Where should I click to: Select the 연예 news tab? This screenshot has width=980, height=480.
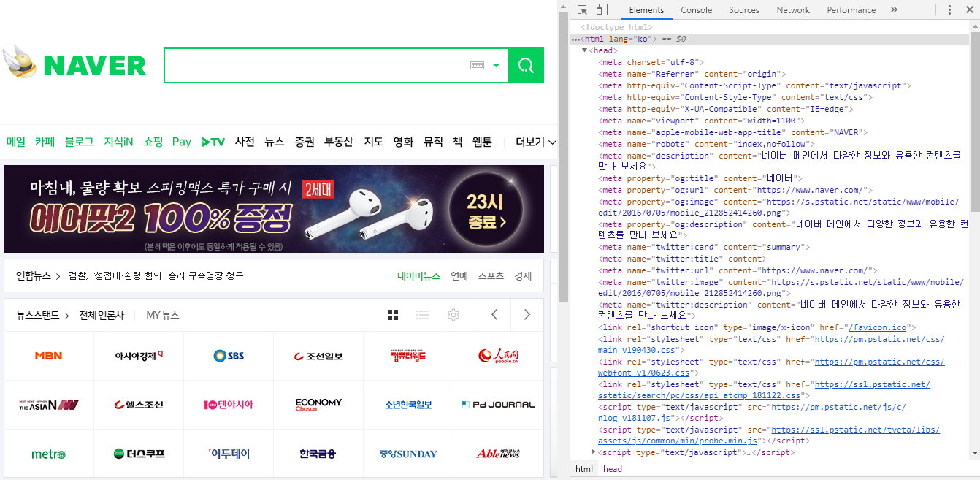pos(459,275)
